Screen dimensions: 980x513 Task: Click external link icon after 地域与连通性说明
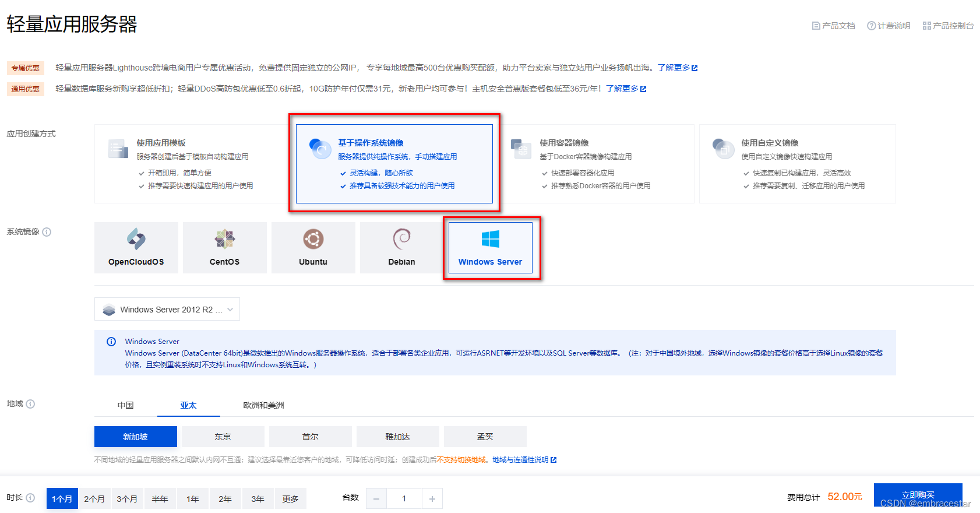coord(554,460)
